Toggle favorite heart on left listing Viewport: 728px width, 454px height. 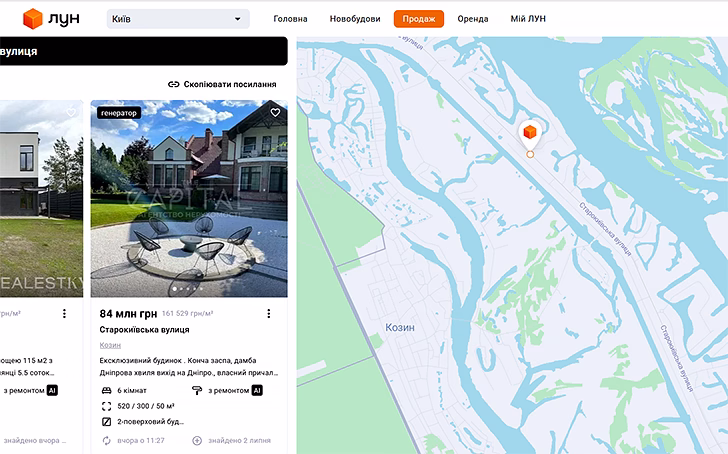click(71, 112)
